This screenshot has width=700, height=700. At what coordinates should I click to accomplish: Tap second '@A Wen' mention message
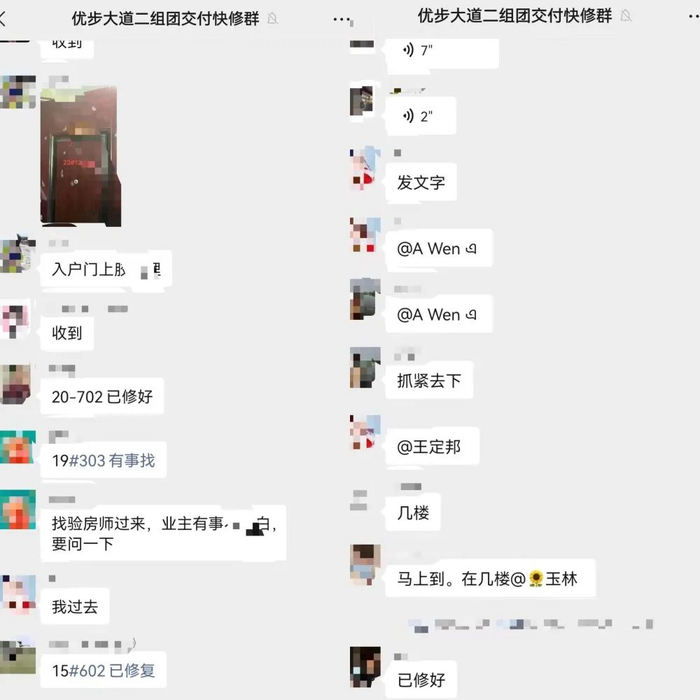click(x=439, y=314)
